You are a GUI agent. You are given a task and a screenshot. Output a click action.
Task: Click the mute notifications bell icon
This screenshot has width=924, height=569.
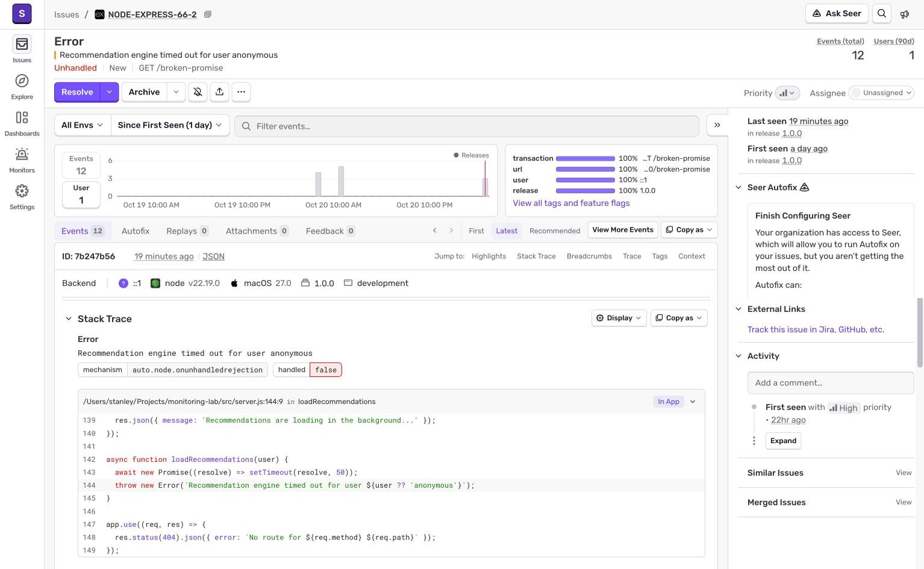coord(198,92)
